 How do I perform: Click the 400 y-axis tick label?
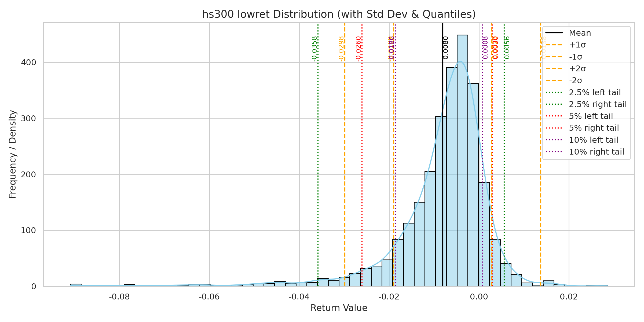pyautogui.click(x=28, y=63)
